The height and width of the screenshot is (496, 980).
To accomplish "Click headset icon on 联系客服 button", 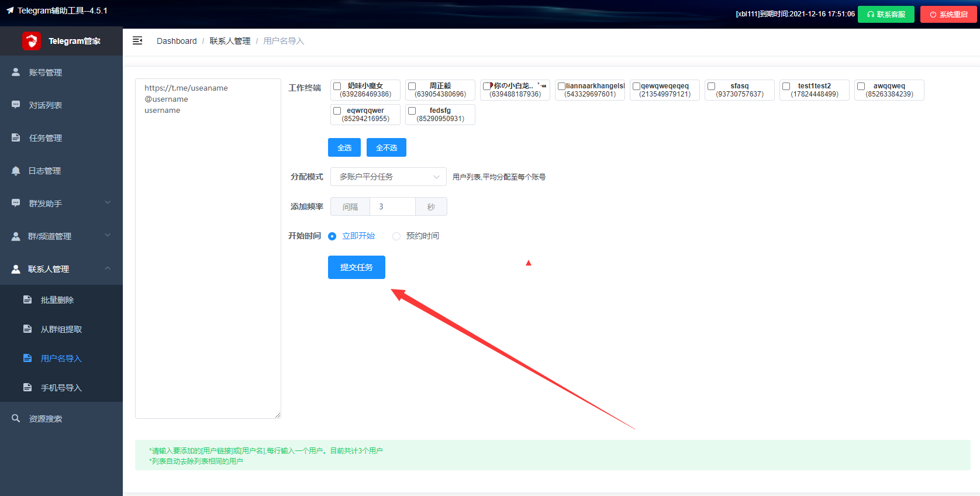I will click(x=871, y=15).
